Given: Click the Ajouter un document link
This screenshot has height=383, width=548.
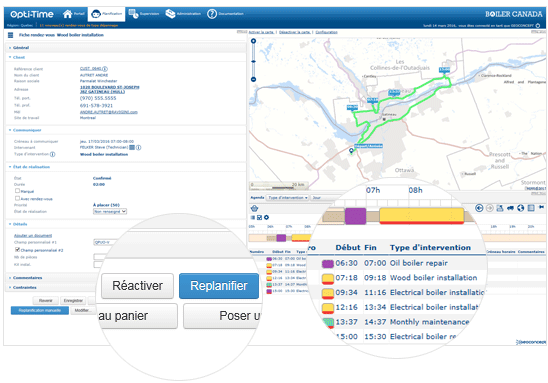Looking at the screenshot, I should click(x=33, y=236).
